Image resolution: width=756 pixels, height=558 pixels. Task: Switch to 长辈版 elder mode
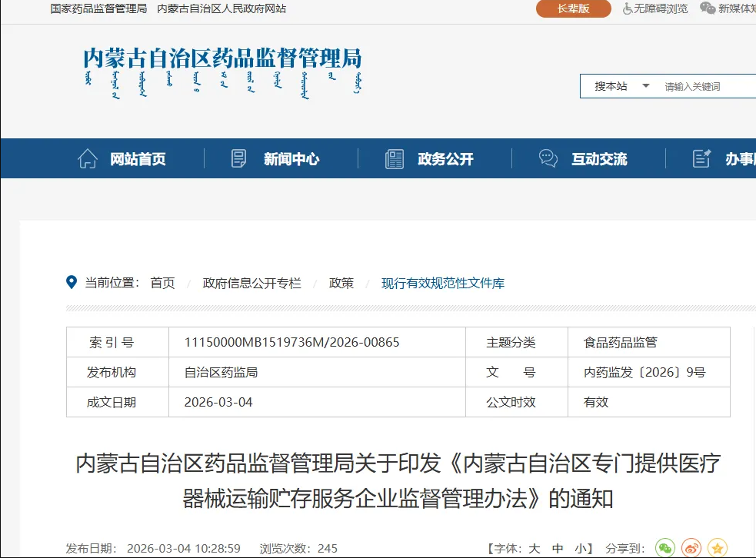[x=573, y=8]
